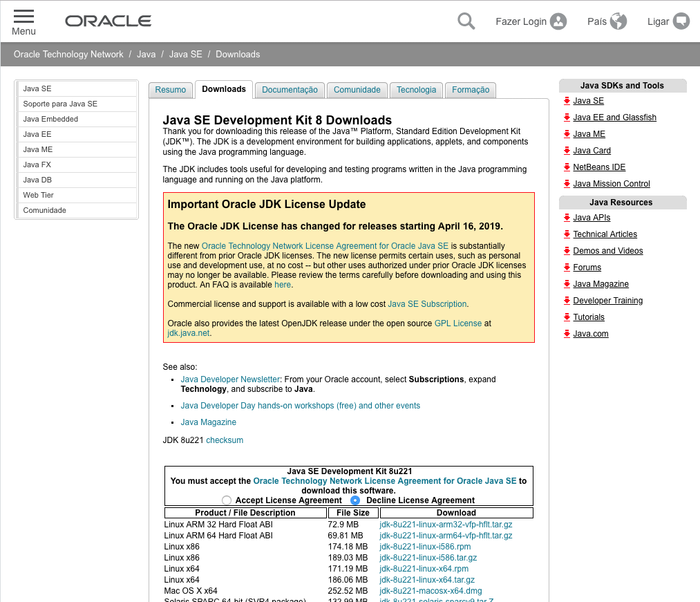
Task: Download jdk-8u221-linux-arm64-vfp-hflt.tar.gz
Action: point(446,536)
